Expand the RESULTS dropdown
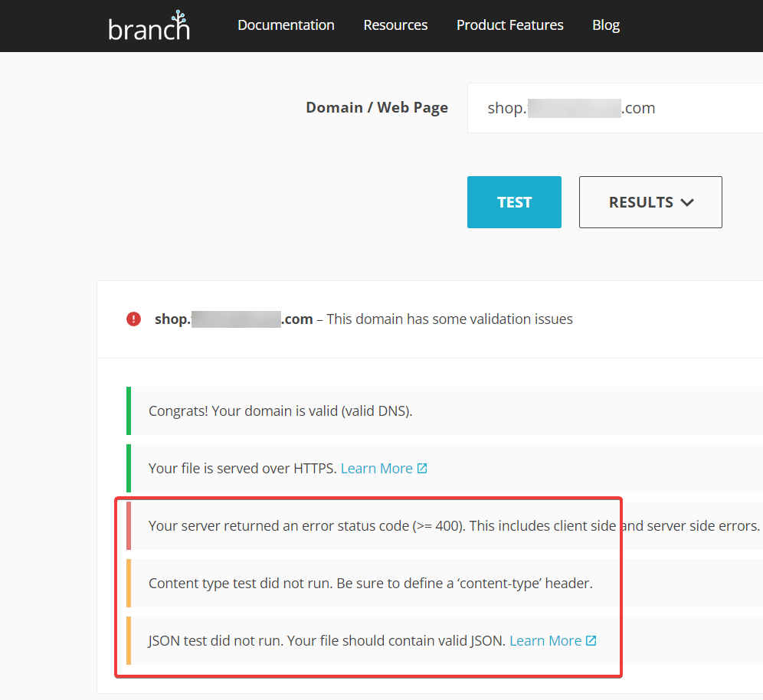Screen dimensions: 763x700 (x=650, y=202)
